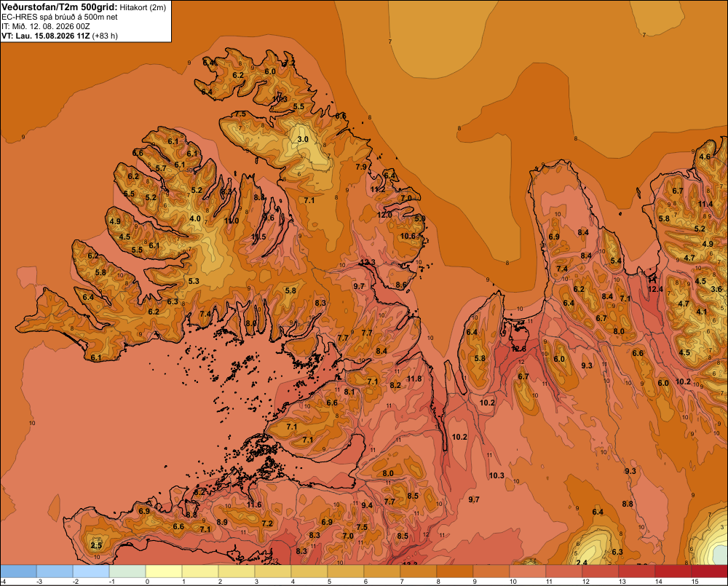
Task: Click the 2.4 temperature label near the glacier
Action: tap(581, 562)
